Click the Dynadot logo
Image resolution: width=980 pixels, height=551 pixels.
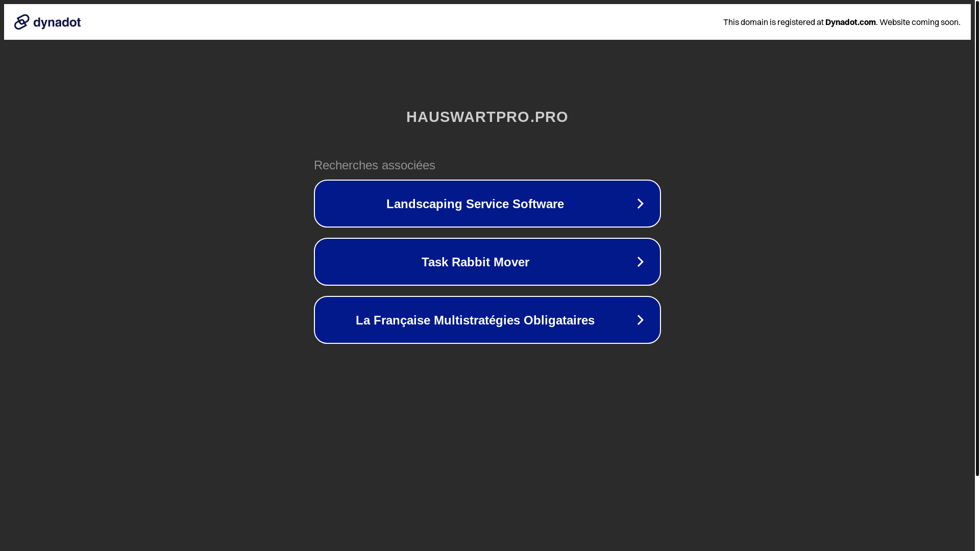tap(47, 22)
